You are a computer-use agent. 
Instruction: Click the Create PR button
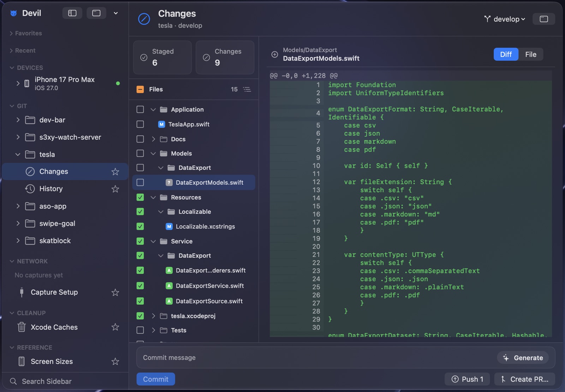click(x=525, y=379)
